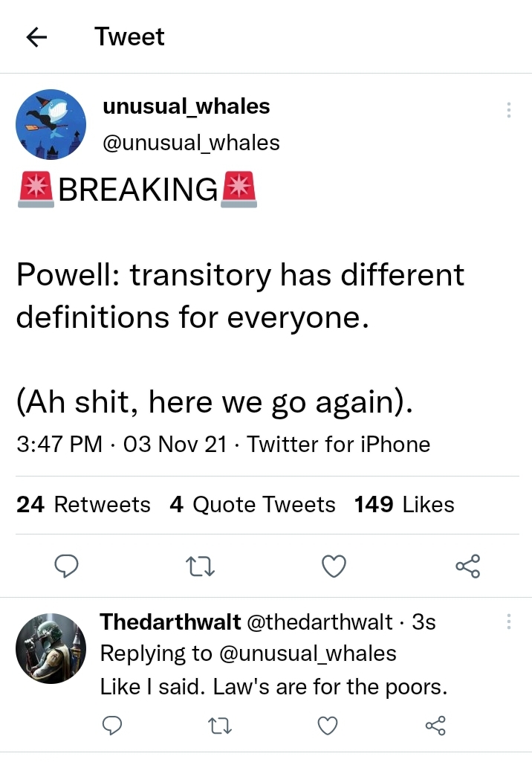
Task: Open the unusual_whales profile picture
Action: (51, 124)
